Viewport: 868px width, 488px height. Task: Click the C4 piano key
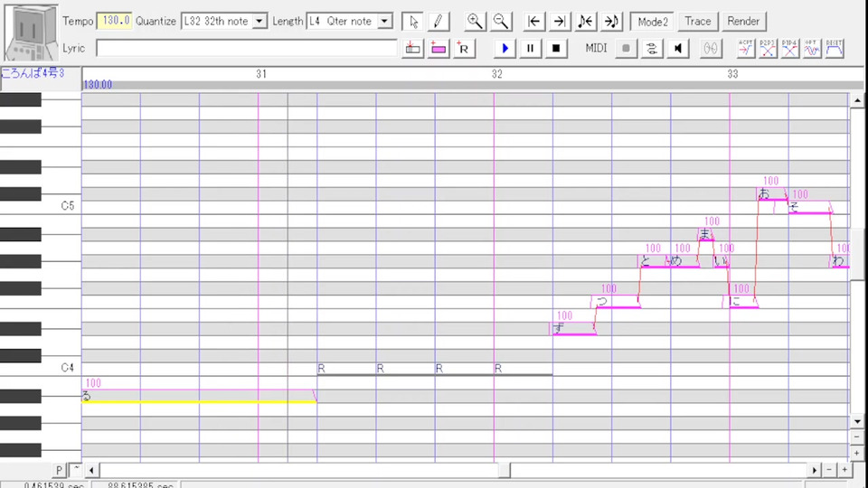click(41, 369)
